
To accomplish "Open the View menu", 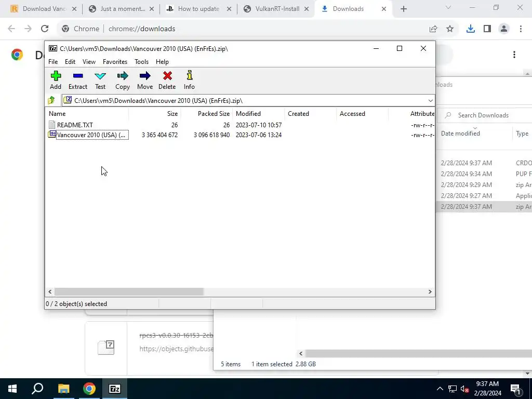I will [x=89, y=62].
